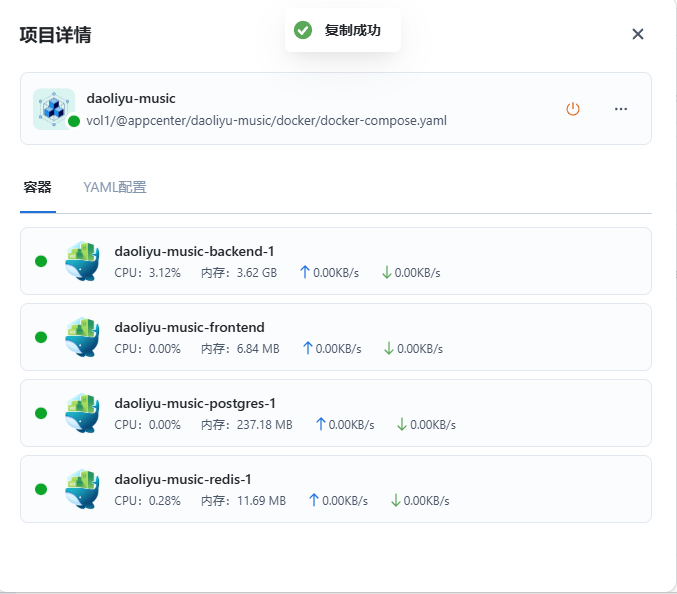Click the whale icon for daoliyu-music-frontend

coord(82,337)
